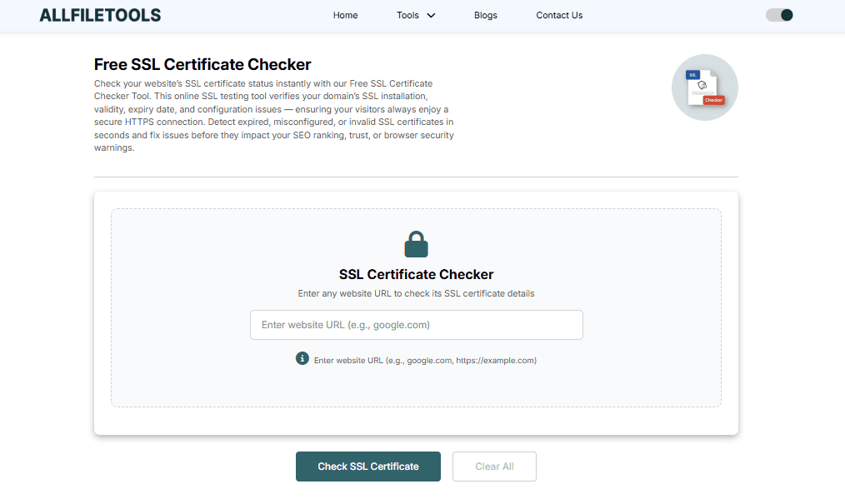The height and width of the screenshot is (504, 845).
Task: Click the "SSL Certificate Checker" card title
Action: point(416,274)
